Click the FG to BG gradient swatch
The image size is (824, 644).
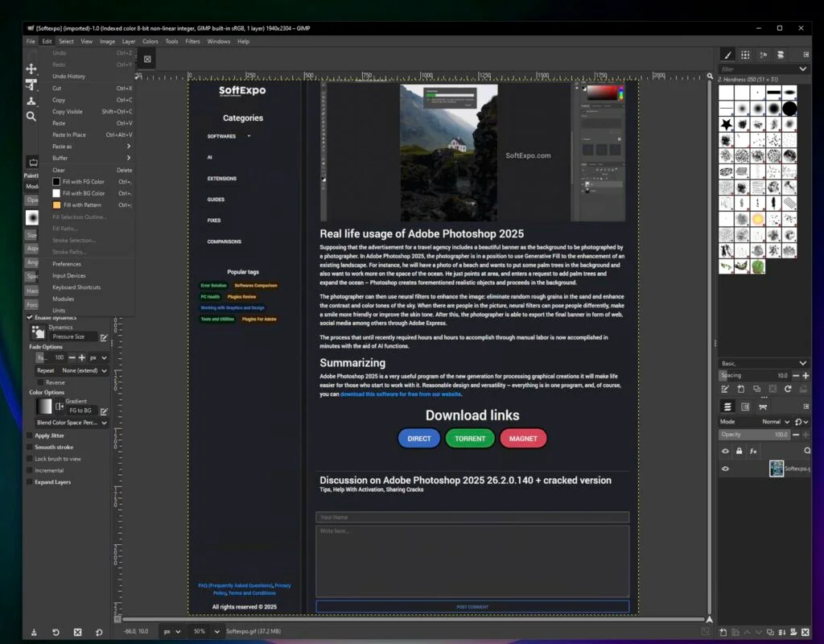click(46, 407)
